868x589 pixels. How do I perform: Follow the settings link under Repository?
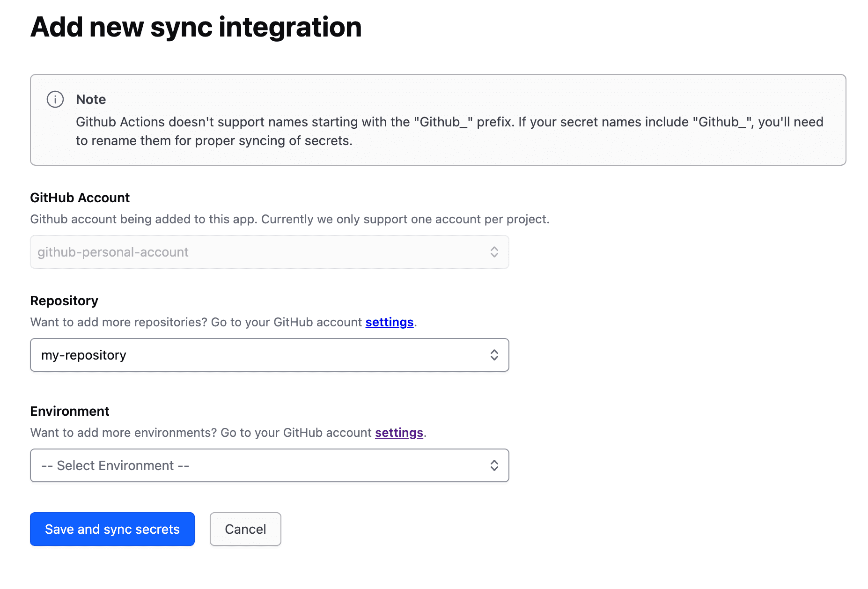[390, 322]
